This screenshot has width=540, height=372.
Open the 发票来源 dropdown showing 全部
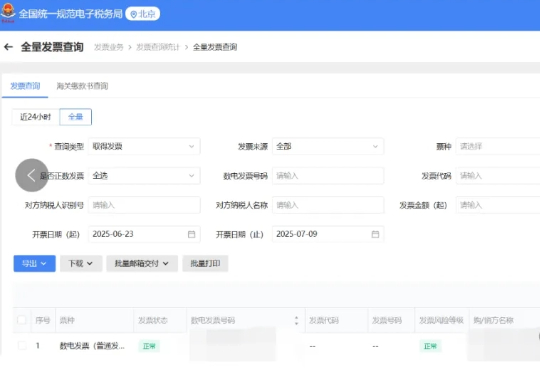click(328, 146)
